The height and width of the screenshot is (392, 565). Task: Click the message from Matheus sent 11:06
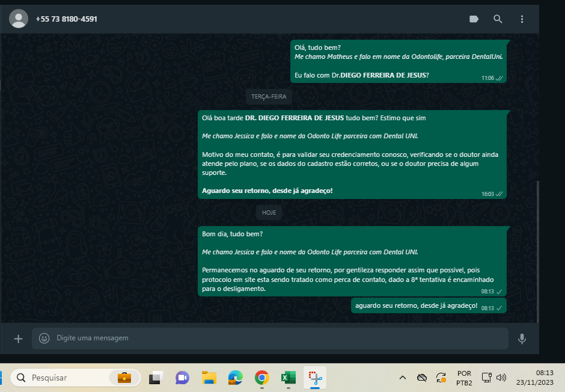point(398,61)
